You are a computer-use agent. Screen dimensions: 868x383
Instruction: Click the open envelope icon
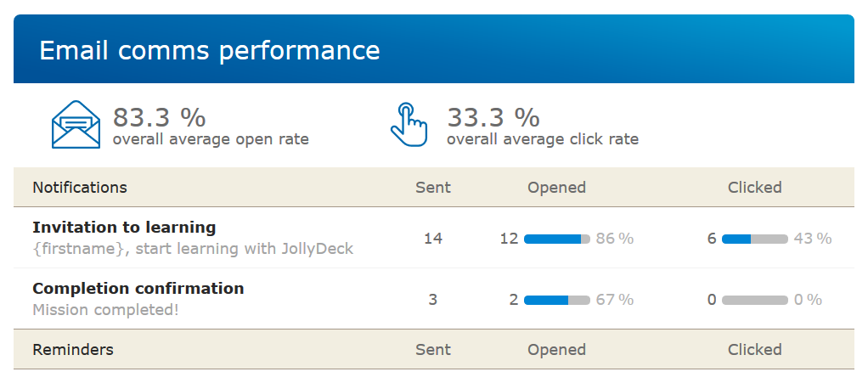coord(76,125)
